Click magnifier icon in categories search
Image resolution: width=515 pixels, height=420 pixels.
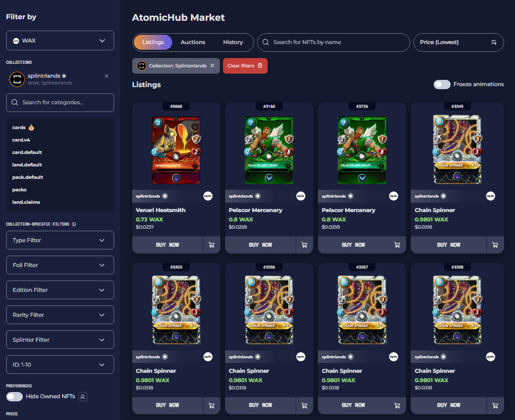[x=15, y=103]
